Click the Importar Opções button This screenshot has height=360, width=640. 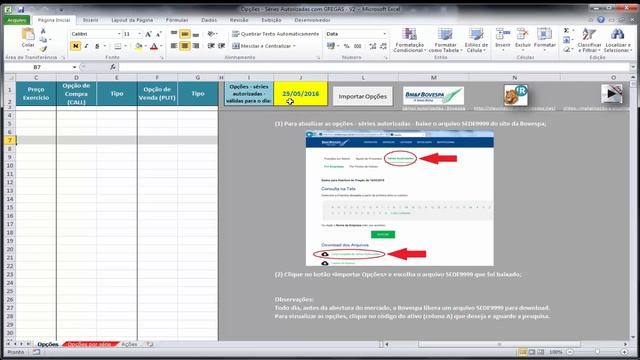click(x=362, y=96)
